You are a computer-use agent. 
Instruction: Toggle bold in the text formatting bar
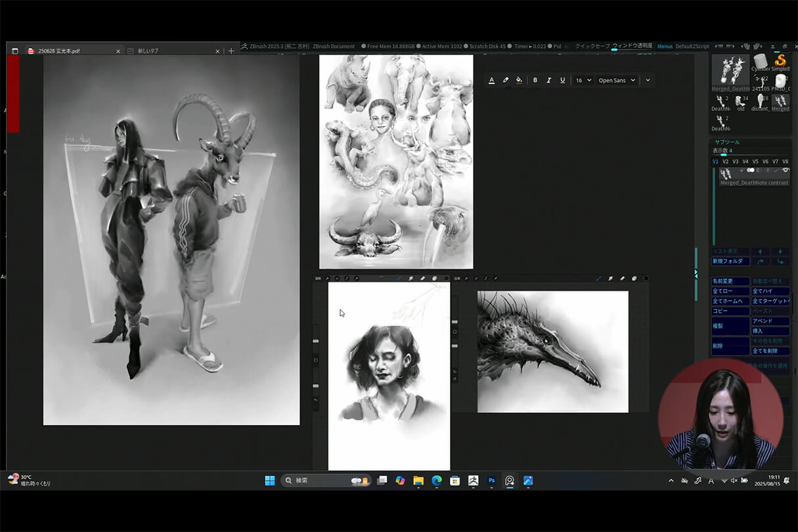[x=535, y=80]
